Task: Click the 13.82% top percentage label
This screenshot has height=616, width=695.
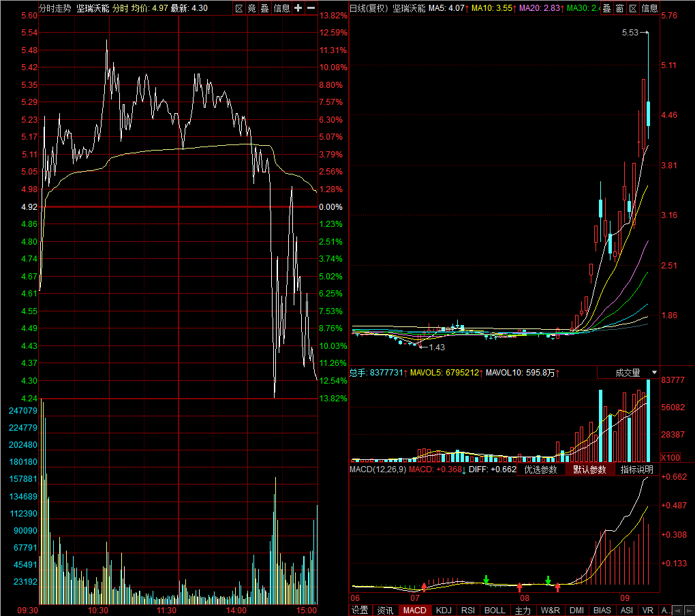Action: pyautogui.click(x=333, y=16)
